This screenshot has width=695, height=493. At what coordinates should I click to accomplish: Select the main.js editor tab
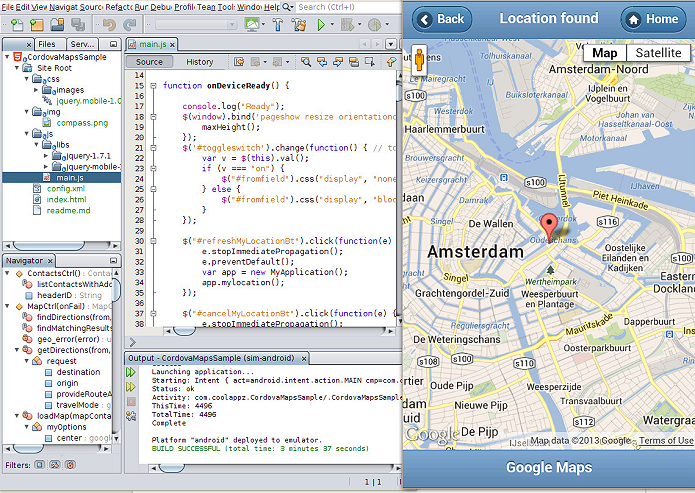[x=152, y=44]
